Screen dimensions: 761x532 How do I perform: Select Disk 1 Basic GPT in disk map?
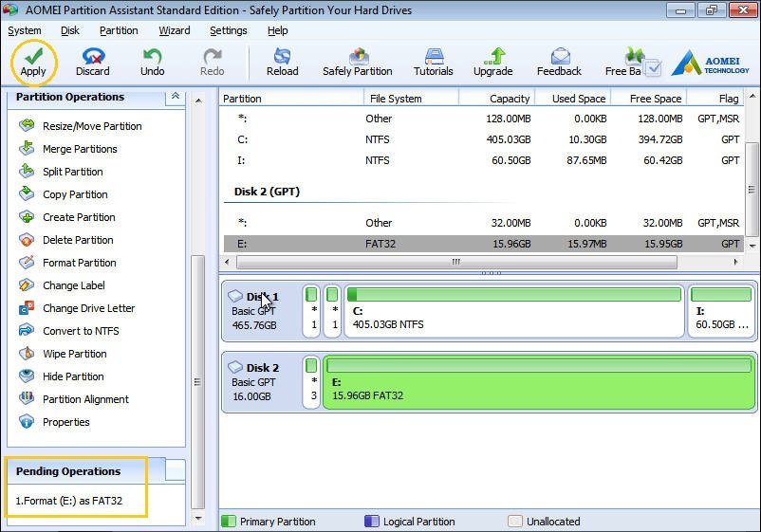click(262, 311)
